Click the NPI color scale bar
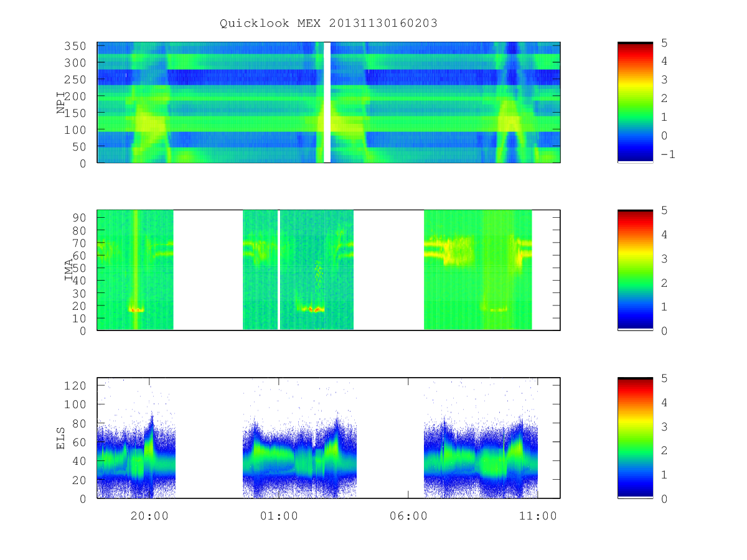 coord(635,103)
